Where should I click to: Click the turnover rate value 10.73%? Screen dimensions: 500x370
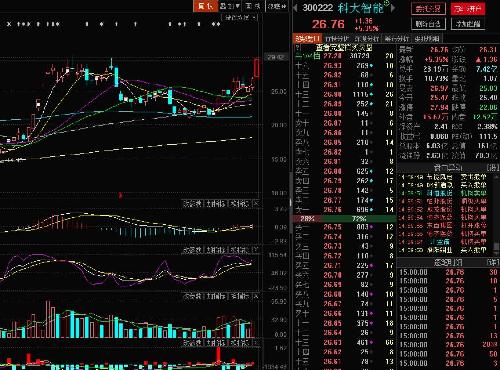[436, 79]
